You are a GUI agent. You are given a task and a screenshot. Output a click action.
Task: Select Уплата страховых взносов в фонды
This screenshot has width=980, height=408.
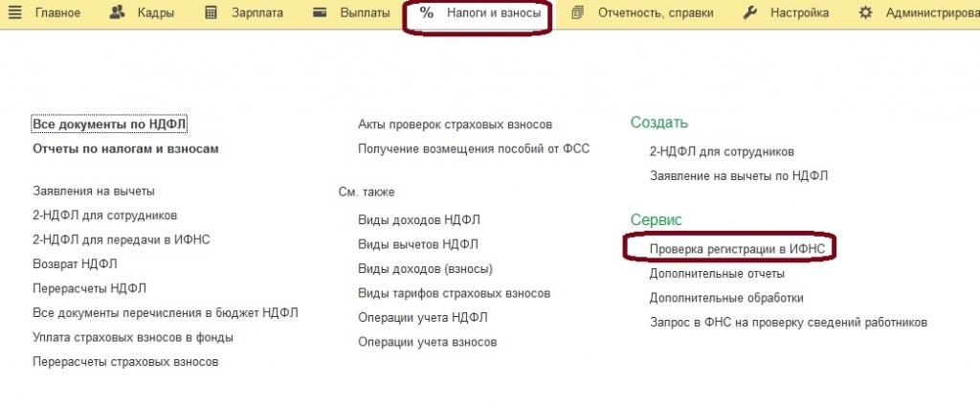[x=133, y=337]
